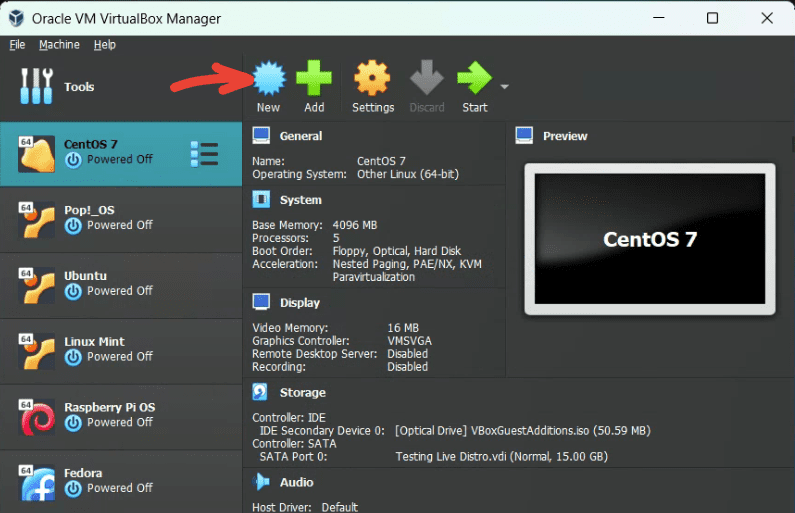This screenshot has height=513, width=795.
Task: Click the VBoxGuestAdditions.iso optical drive entry
Action: (x=522, y=431)
